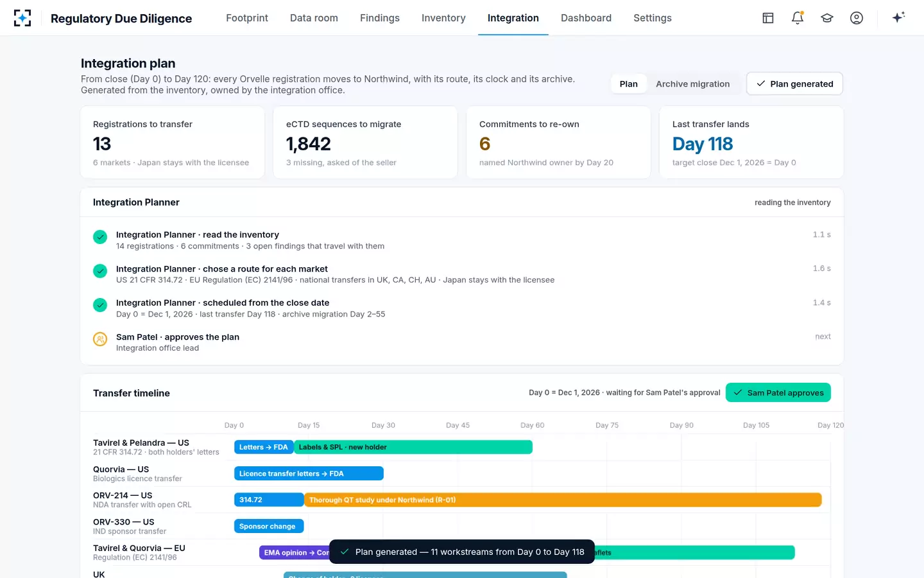
Task: Click the 'Day 60' timeline axis label
Action: pos(533,425)
